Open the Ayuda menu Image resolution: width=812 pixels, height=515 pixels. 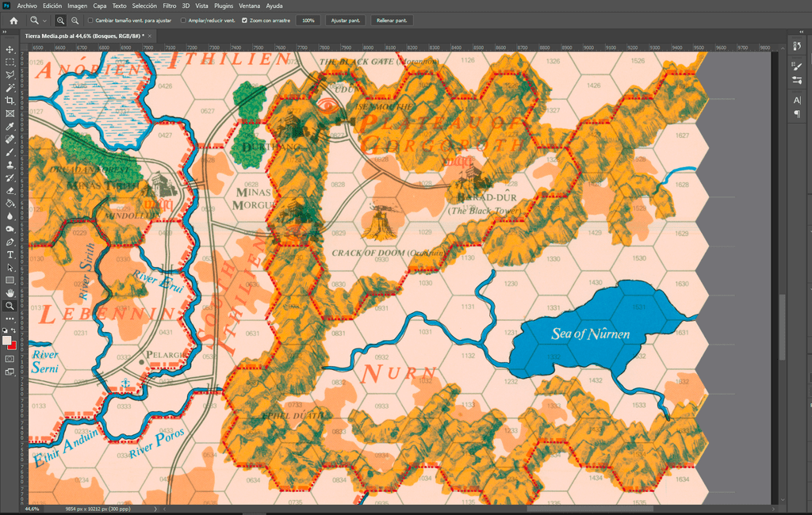point(274,6)
